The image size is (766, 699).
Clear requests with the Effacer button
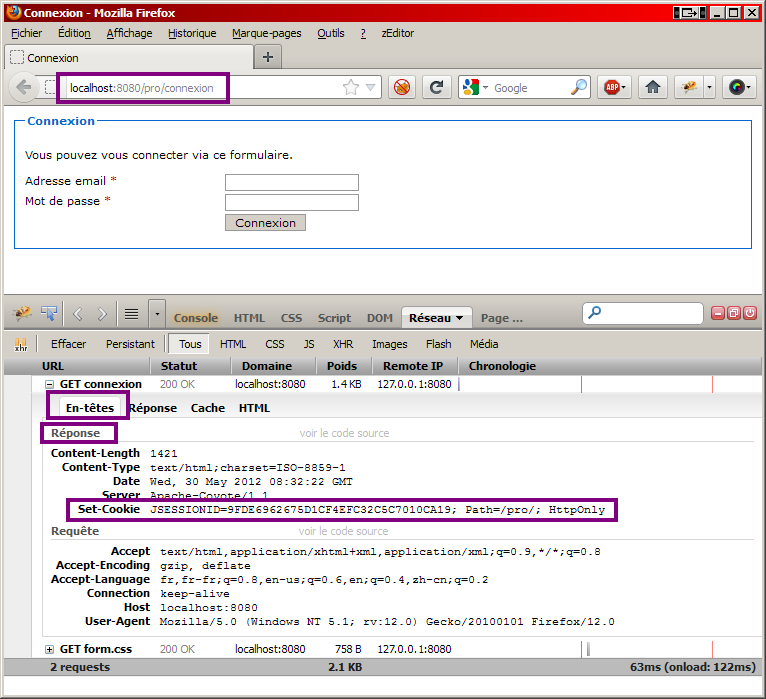[x=68, y=344]
